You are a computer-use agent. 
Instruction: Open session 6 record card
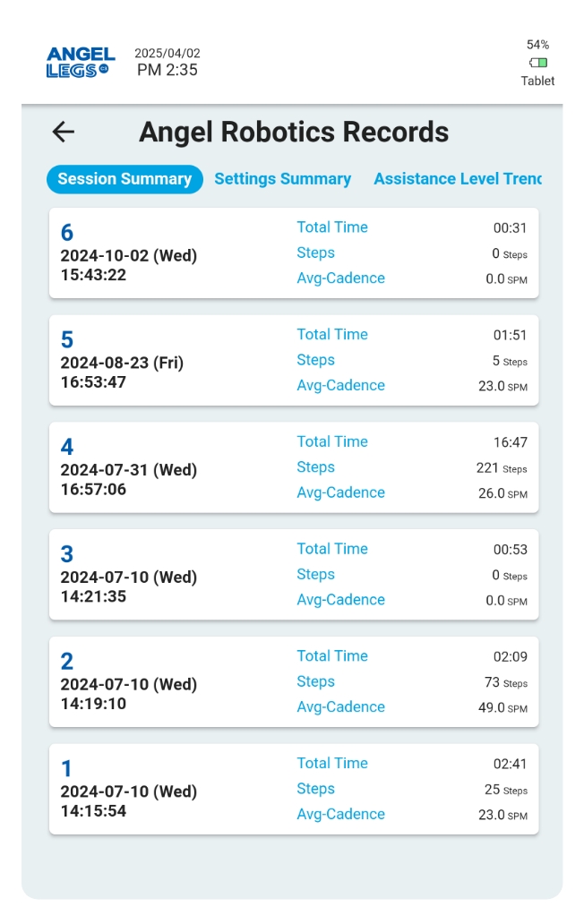(x=294, y=253)
